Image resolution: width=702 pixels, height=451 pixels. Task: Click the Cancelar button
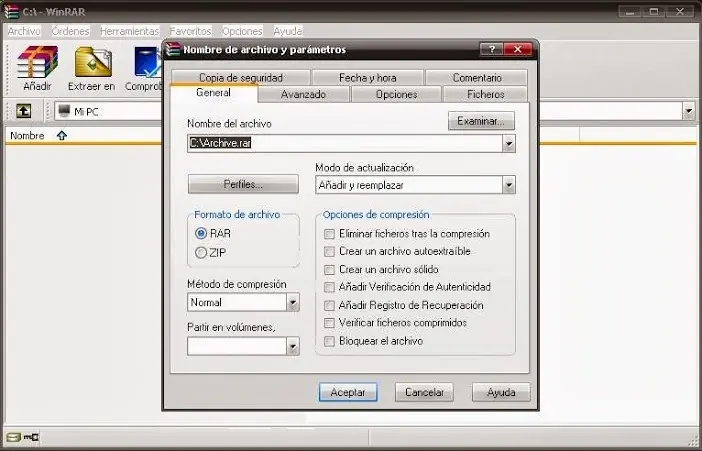point(424,392)
